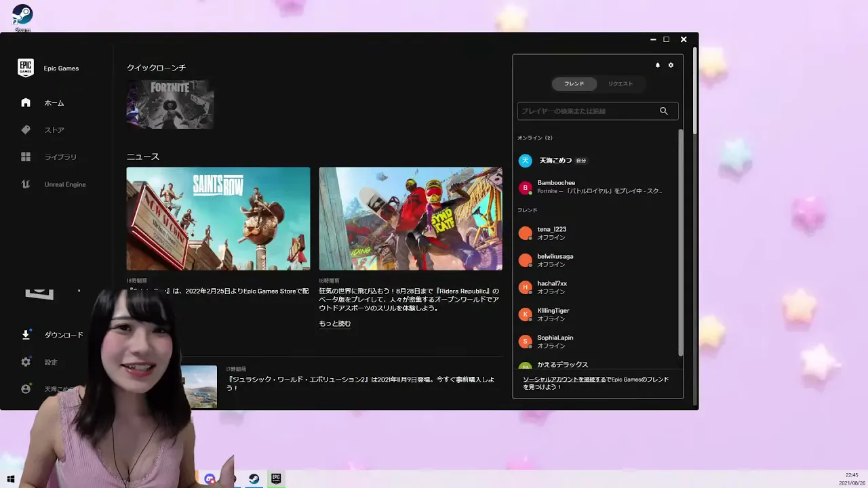868x488 pixels.
Task: Select offline friend hachal7xx
Action: tap(597, 287)
